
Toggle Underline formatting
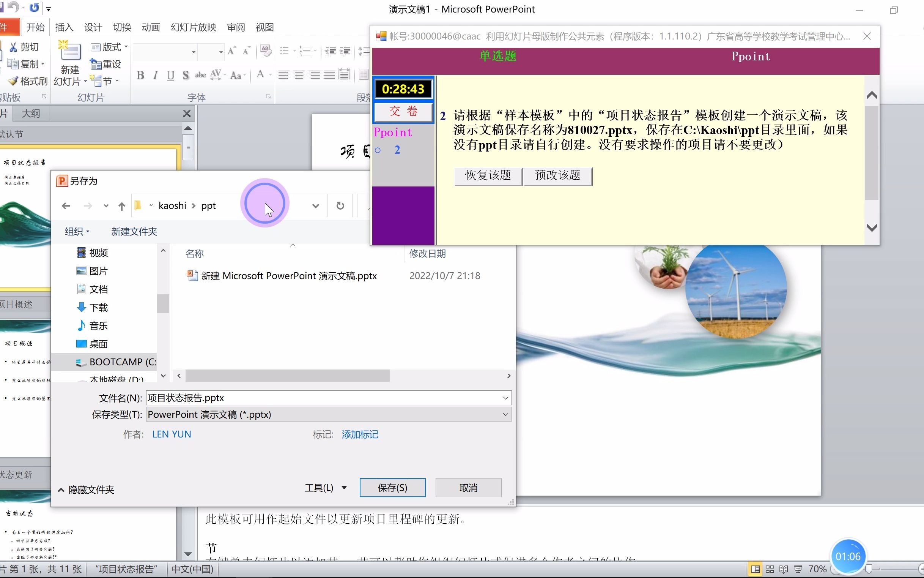point(170,75)
